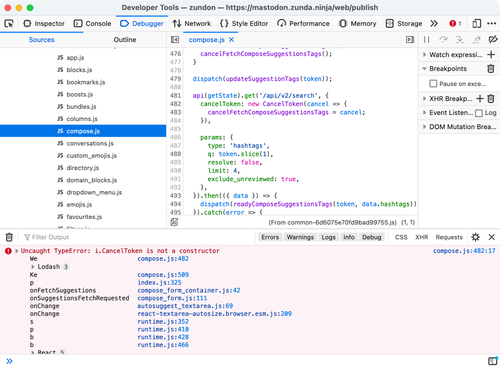
Task: Open bookmarks.js in the sources list
Action: 86,82
